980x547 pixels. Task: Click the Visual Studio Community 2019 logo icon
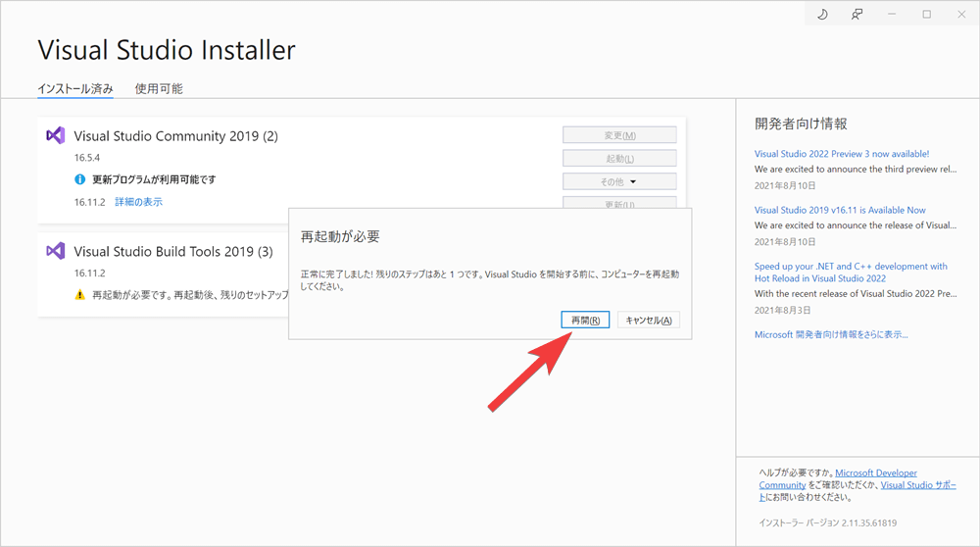coord(56,135)
